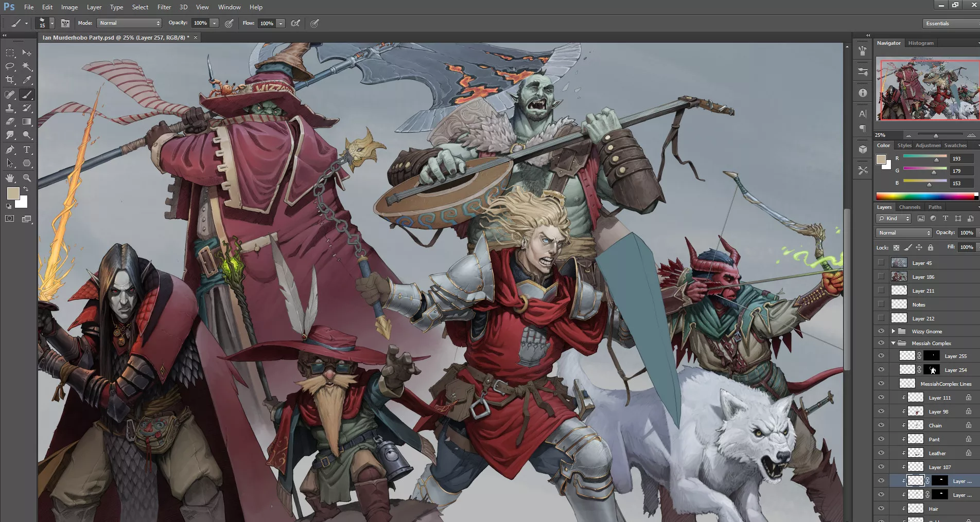980x522 pixels.
Task: Select the Horizontal Type tool
Action: [x=27, y=150]
